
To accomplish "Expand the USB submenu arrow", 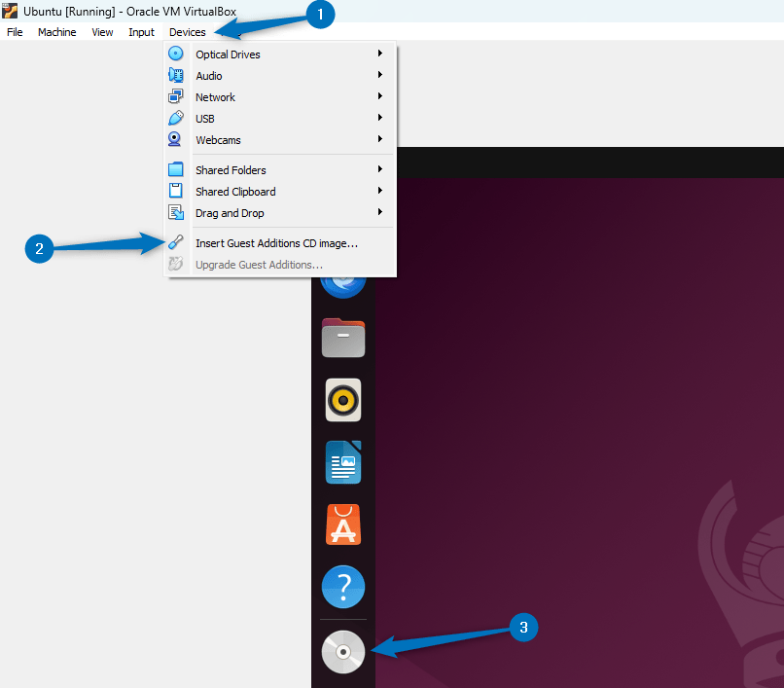I will pos(380,118).
